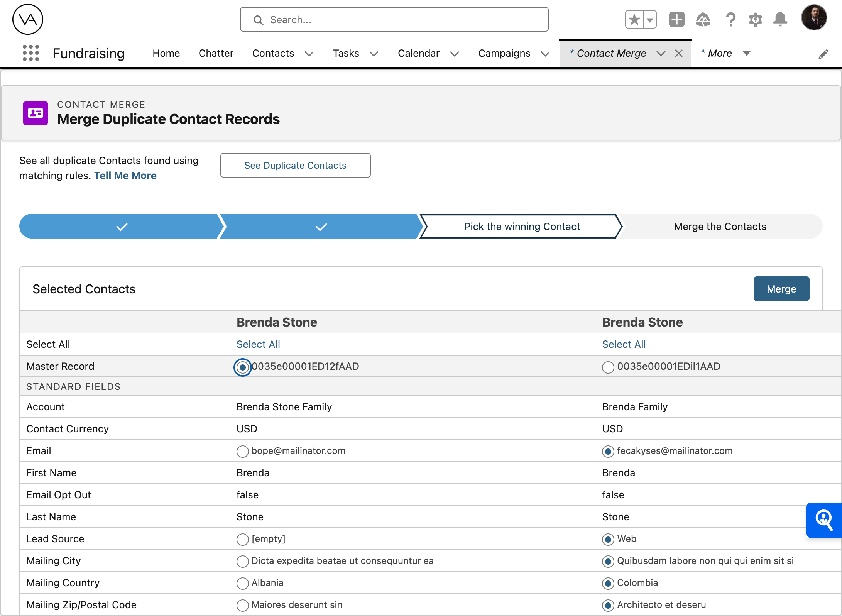
Task: Select master record 0035e00001ED12fAAD
Action: pyautogui.click(x=242, y=367)
